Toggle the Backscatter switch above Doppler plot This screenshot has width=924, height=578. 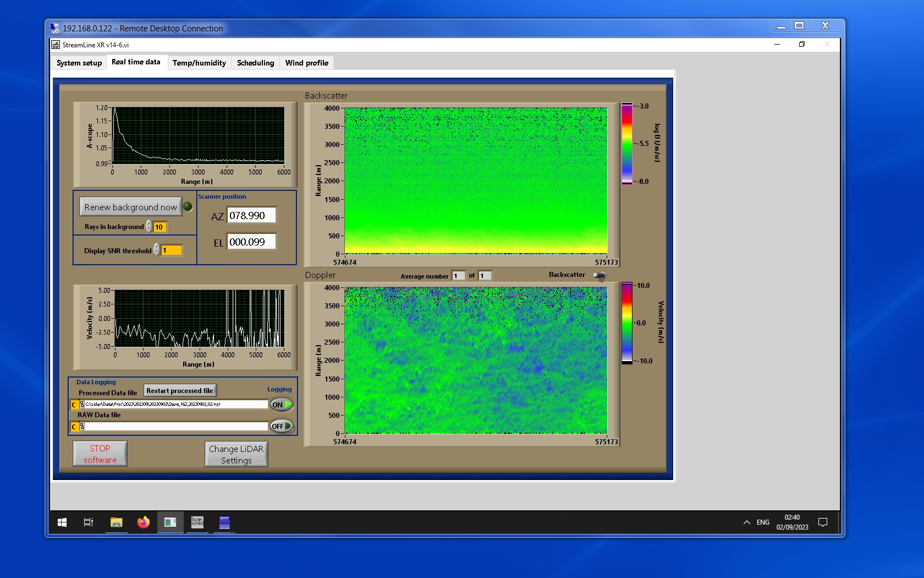[x=599, y=275]
